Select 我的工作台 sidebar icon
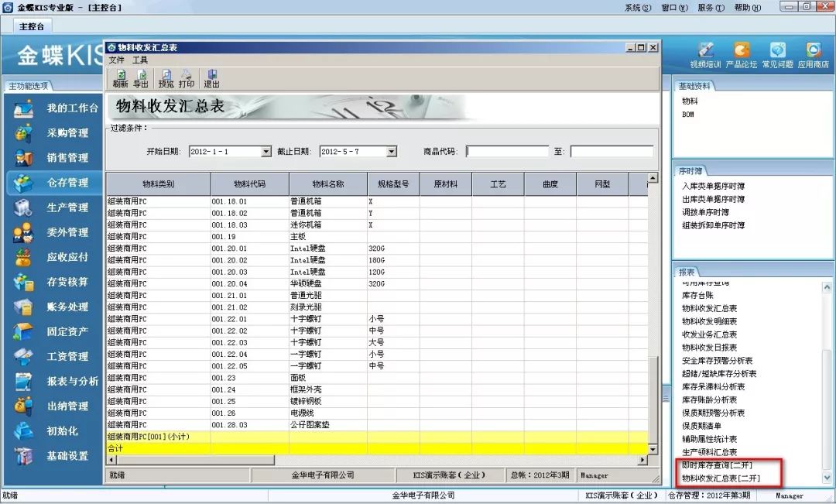 23,109
